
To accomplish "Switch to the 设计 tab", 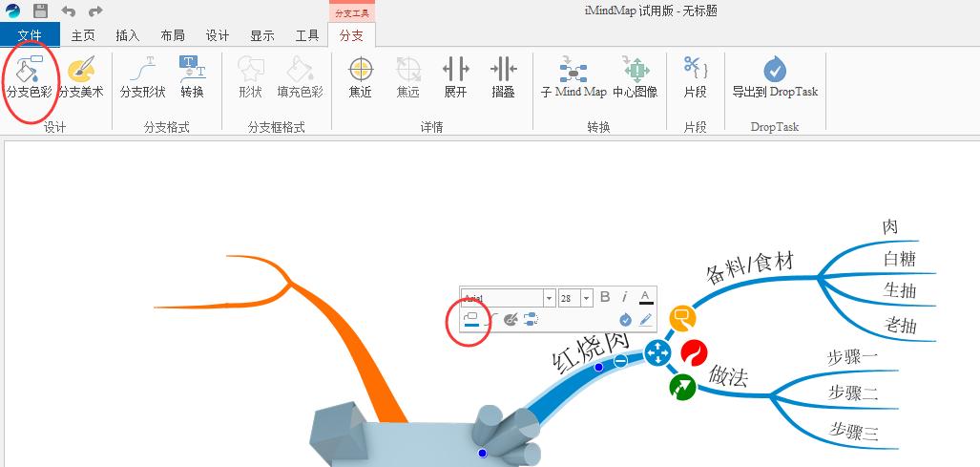I will (218, 35).
